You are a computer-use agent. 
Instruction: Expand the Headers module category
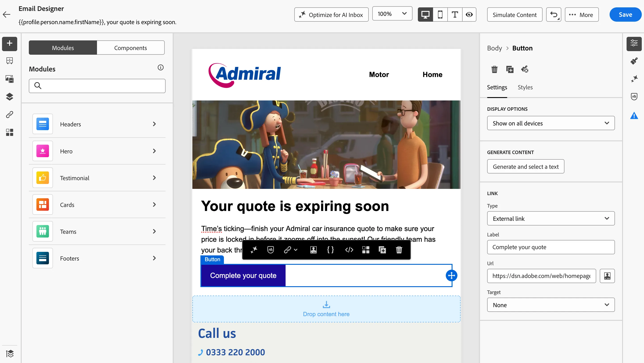click(x=97, y=124)
